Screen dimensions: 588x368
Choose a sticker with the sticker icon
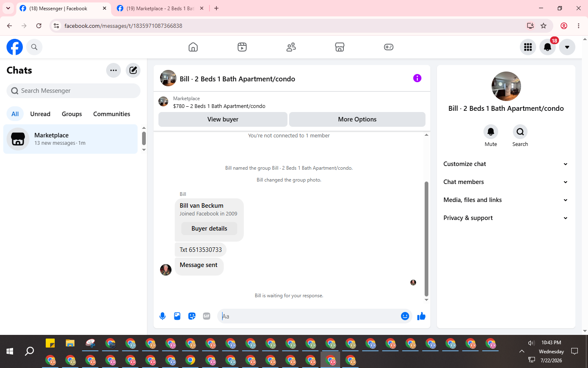tap(192, 316)
